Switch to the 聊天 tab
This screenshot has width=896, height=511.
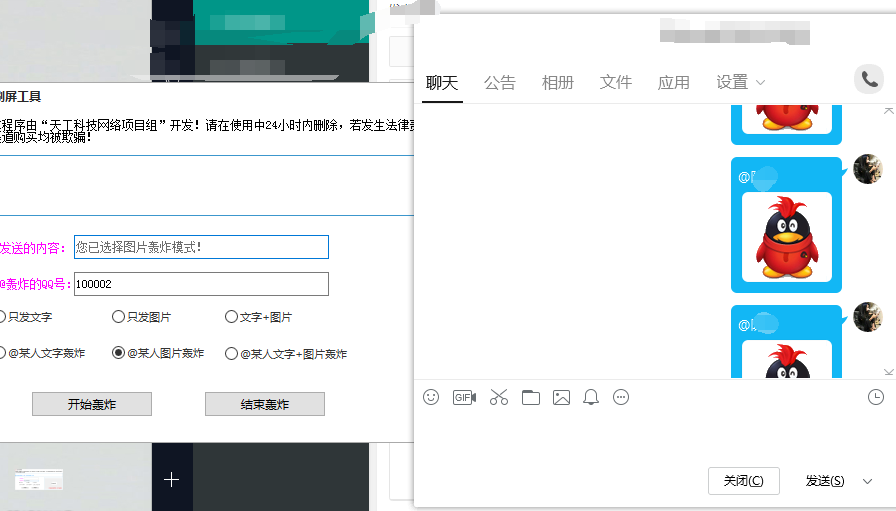[442, 83]
